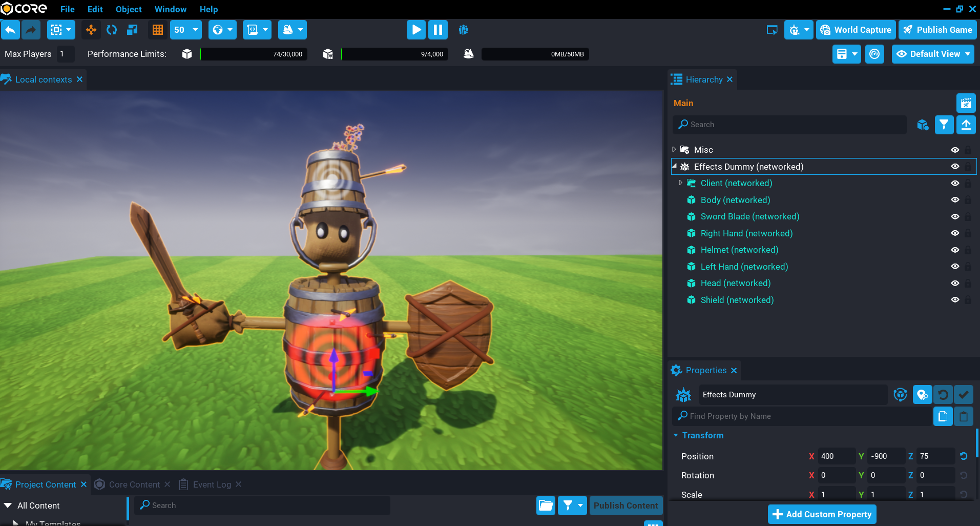The width and height of the screenshot is (980, 526).
Task: Click the Hierarchy filter funnel icon
Action: click(x=944, y=125)
